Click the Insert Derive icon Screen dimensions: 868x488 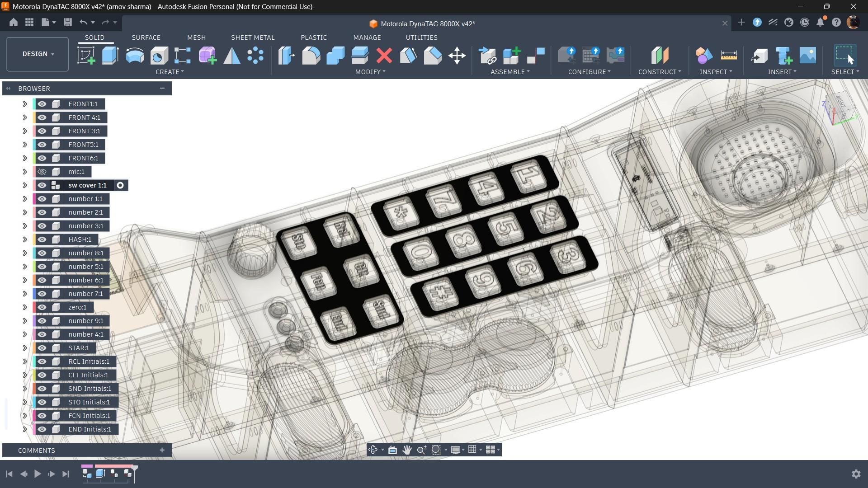pos(759,56)
